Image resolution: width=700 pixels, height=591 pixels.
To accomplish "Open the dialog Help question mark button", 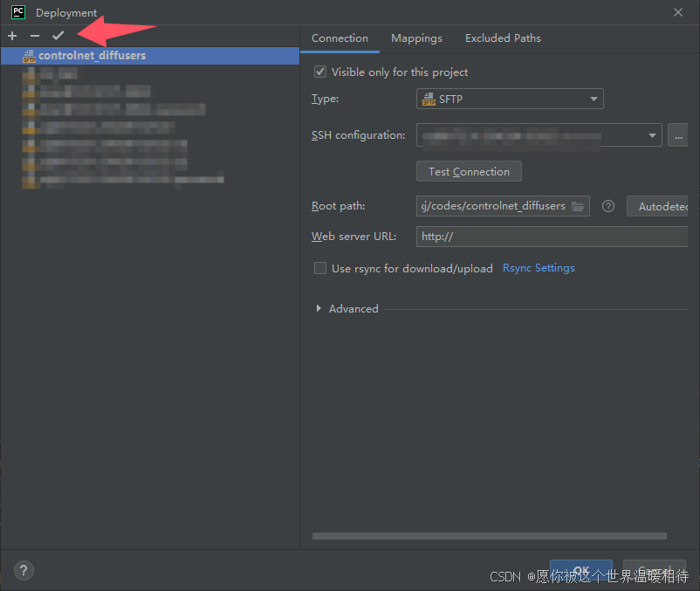I will (x=24, y=570).
